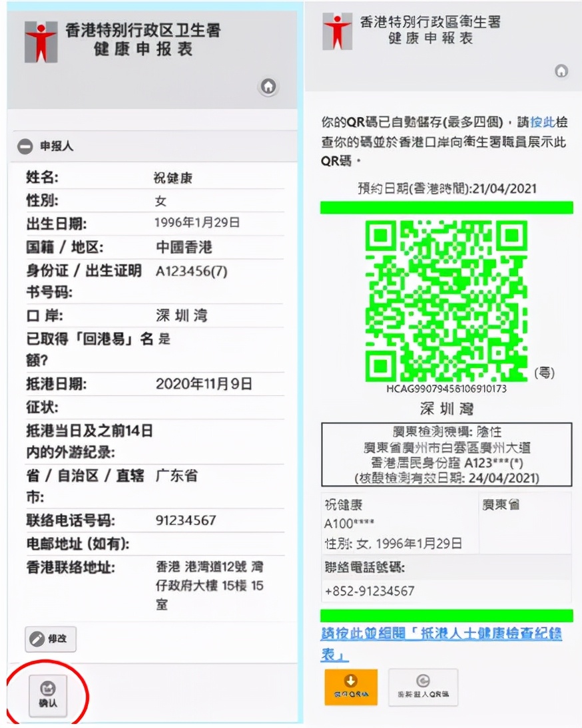
Task: Tap the green QR code image
Action: [446, 301]
